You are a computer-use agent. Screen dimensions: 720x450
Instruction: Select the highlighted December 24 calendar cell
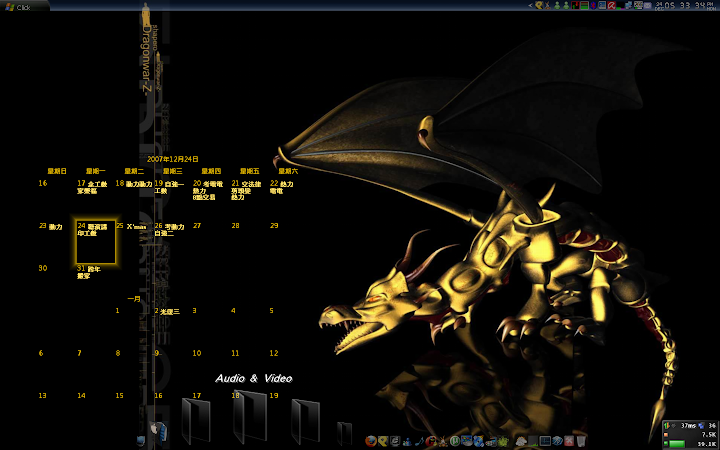96,243
